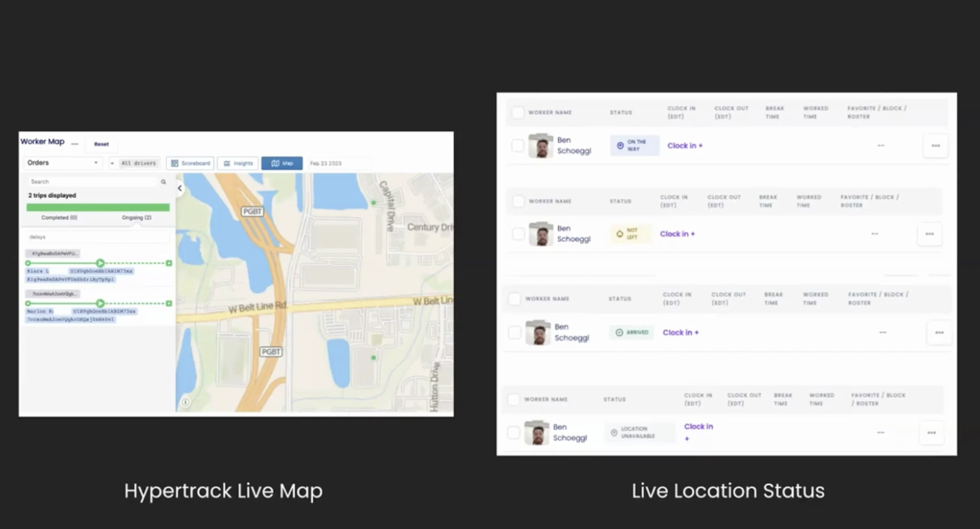This screenshot has width=980, height=529.
Task: Click Ben Schoeggl's avatar in On The Way row
Action: [540, 146]
